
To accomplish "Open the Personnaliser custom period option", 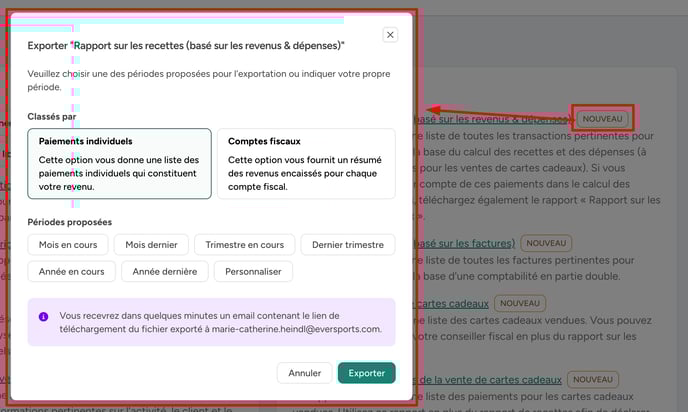I will point(253,272).
